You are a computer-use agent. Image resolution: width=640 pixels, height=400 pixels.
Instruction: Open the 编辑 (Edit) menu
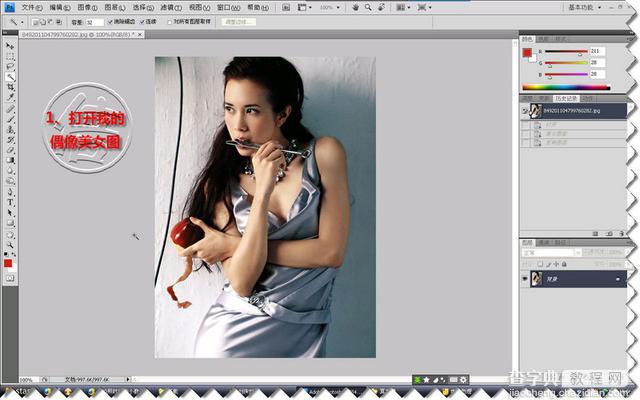(x=59, y=7)
